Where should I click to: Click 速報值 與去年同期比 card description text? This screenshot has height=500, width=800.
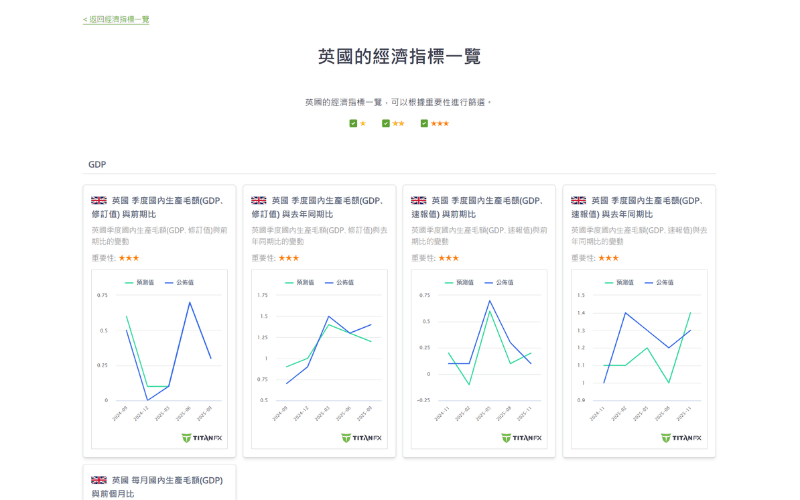pyautogui.click(x=639, y=236)
